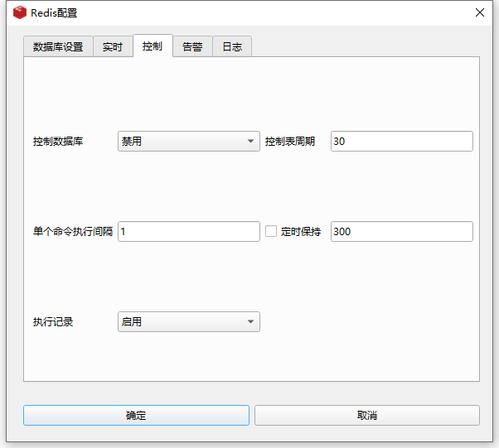
Task: Select the 控制 tab
Action: tap(153, 46)
